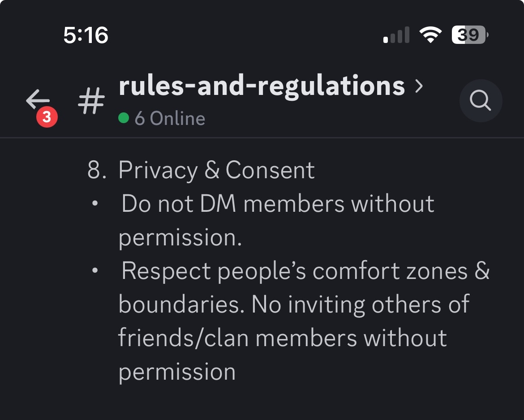This screenshot has height=420, width=524.
Task: Tap "Respect people's comfort zones &" line
Action: [x=305, y=271]
